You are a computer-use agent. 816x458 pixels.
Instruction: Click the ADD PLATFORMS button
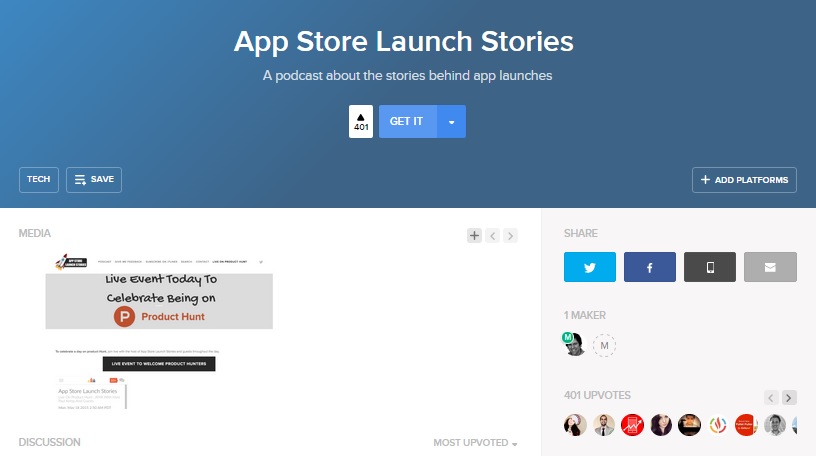[x=744, y=180]
